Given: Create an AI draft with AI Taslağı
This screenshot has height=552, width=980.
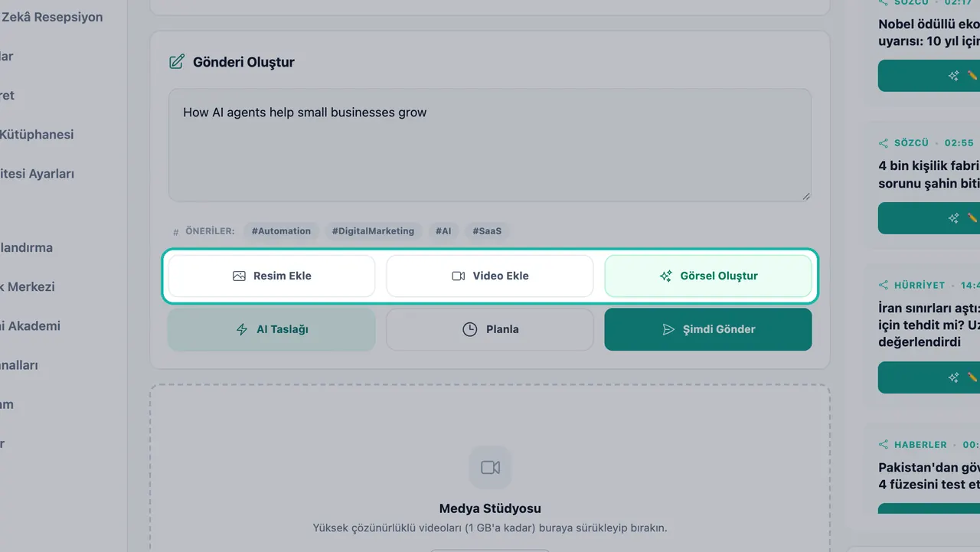Looking at the screenshot, I should 272,329.
